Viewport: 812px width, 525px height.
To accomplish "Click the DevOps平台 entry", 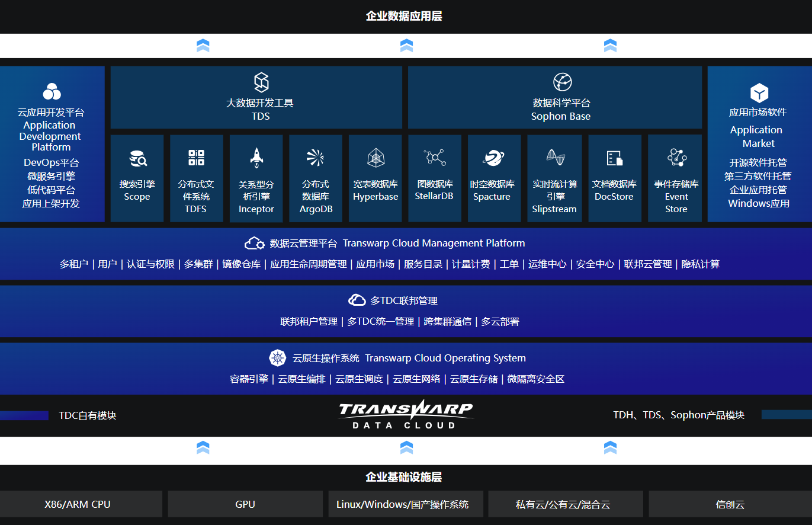I will point(52,162).
